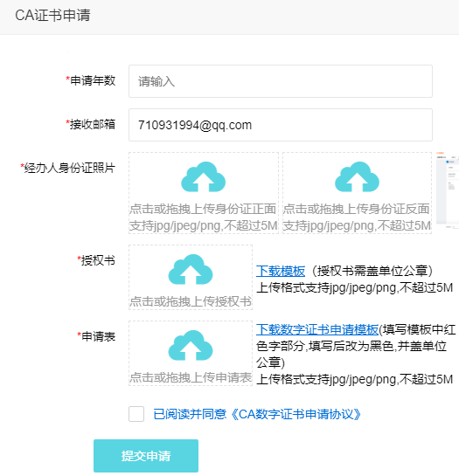Image resolution: width=459 pixels, height=476 pixels.
Task: Click the 申请表 upload cloud icon
Action: [x=191, y=345]
